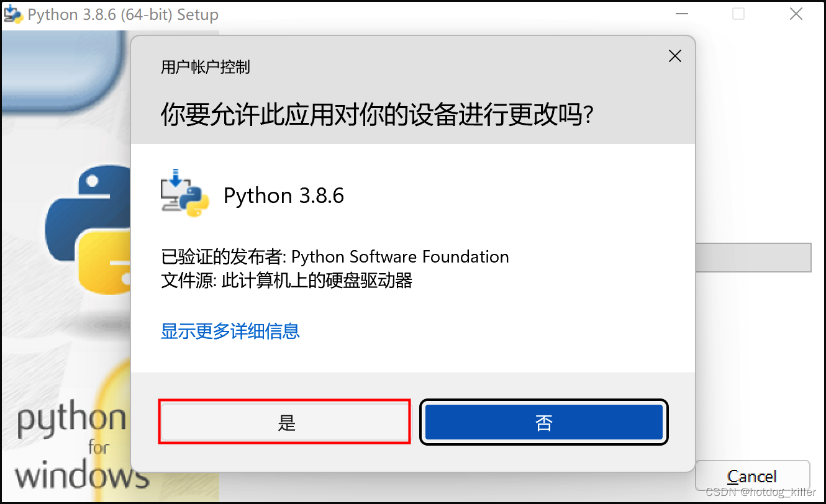
Task: Close the 用户帐户控制 dialog with its X
Action: click(674, 56)
